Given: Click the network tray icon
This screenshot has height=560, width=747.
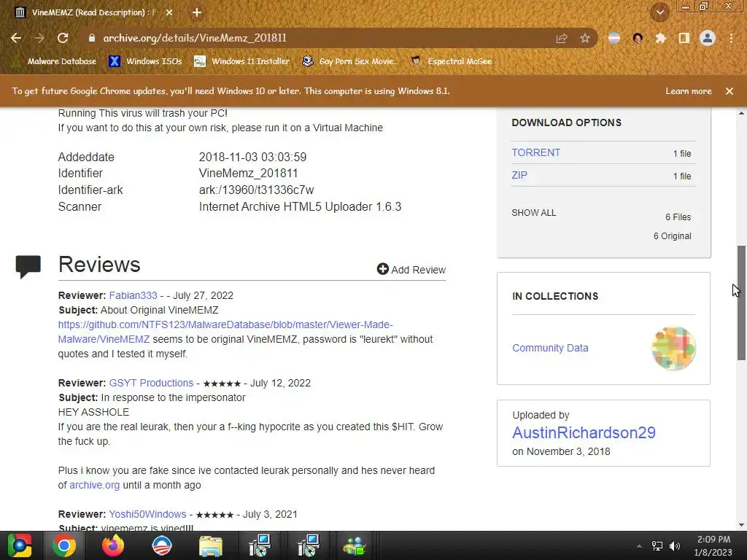Looking at the screenshot, I should tap(657, 546).
